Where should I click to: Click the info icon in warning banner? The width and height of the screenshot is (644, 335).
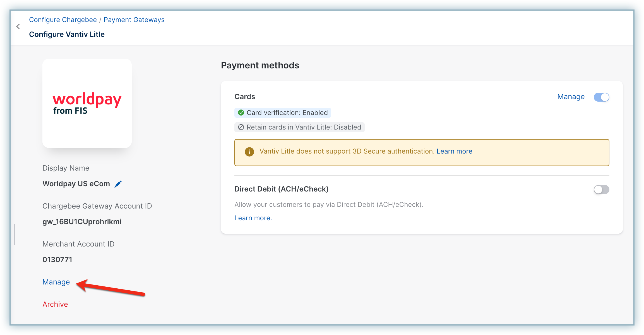point(249,152)
